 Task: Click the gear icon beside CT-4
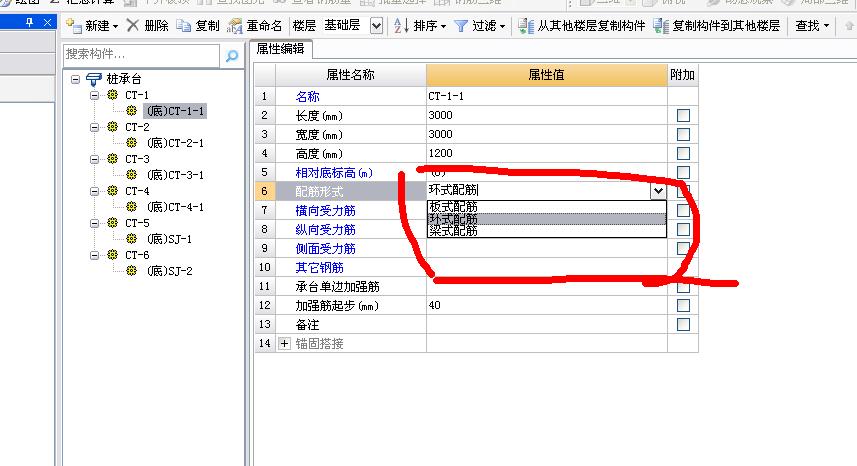[x=113, y=191]
